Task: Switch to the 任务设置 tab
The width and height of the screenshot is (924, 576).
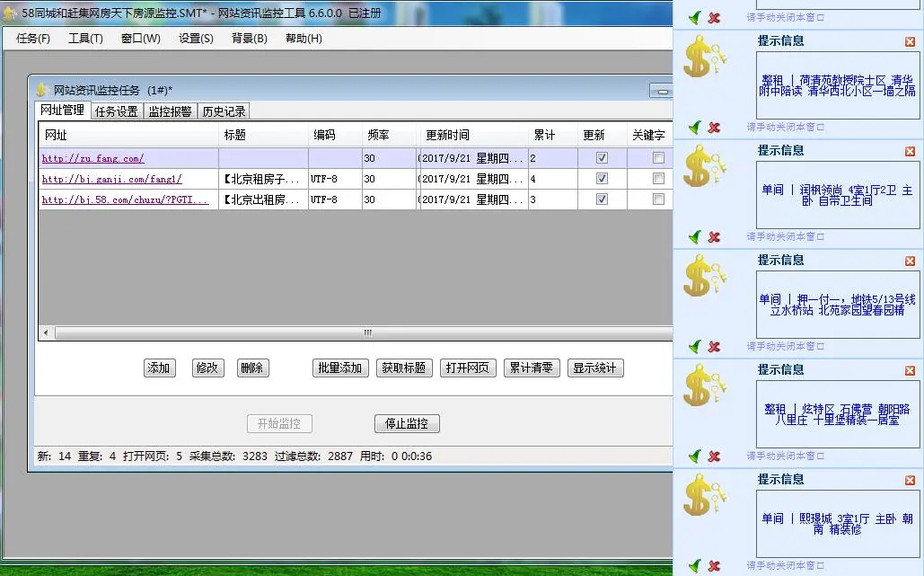Action: point(116,111)
